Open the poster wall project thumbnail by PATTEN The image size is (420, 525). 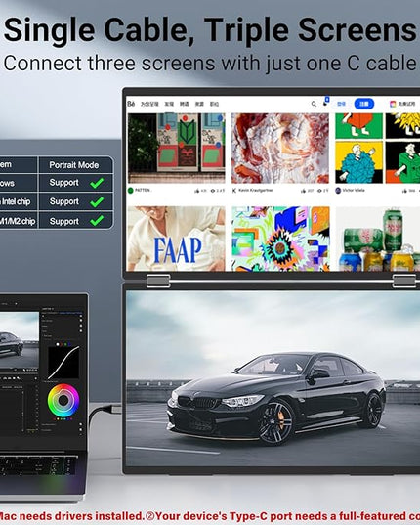[x=176, y=148]
